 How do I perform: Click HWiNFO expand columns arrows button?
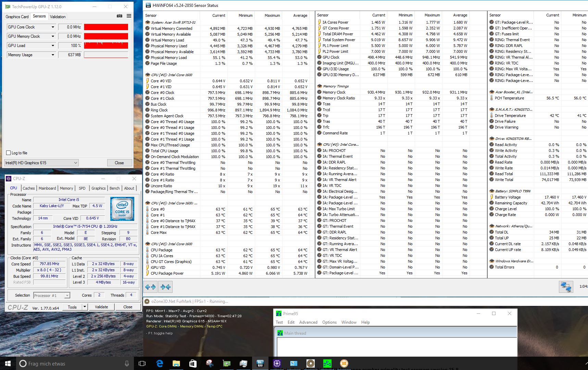pos(150,287)
